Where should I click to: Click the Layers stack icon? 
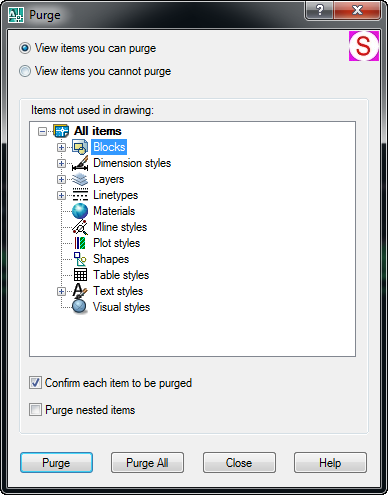[80, 179]
